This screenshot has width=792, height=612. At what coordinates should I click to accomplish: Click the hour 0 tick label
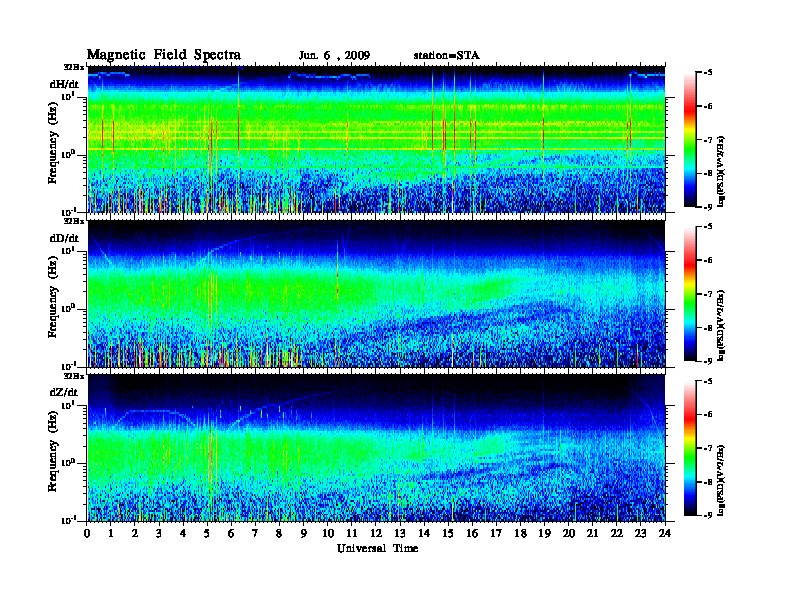point(87,533)
